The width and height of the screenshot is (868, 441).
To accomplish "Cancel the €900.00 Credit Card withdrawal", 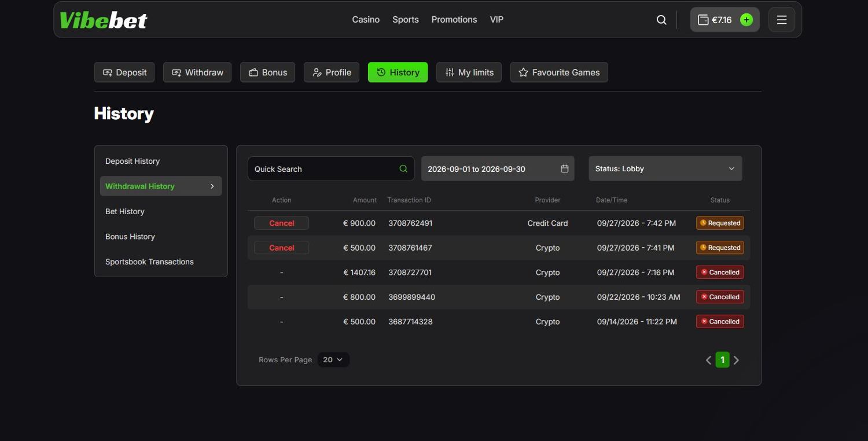I will [282, 223].
